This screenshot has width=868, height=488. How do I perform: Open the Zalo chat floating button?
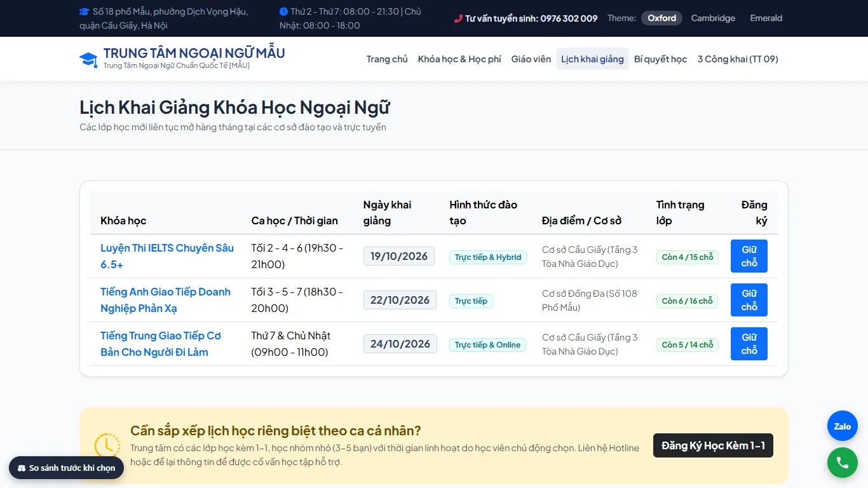click(x=843, y=426)
